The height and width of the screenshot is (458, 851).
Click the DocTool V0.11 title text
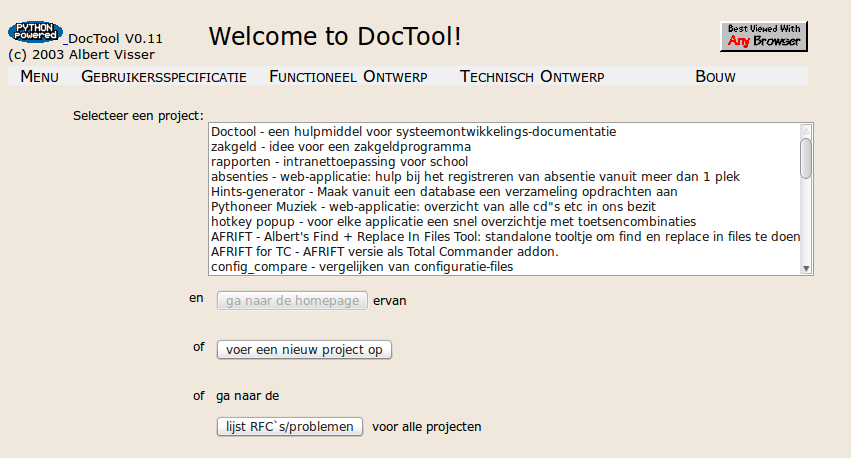point(115,39)
